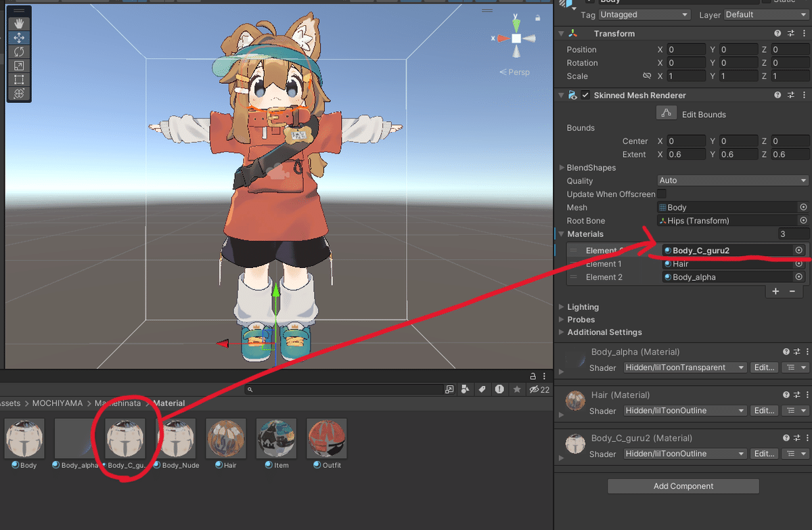Toggle the Static checkbox
812x530 pixels.
pyautogui.click(x=766, y=2)
